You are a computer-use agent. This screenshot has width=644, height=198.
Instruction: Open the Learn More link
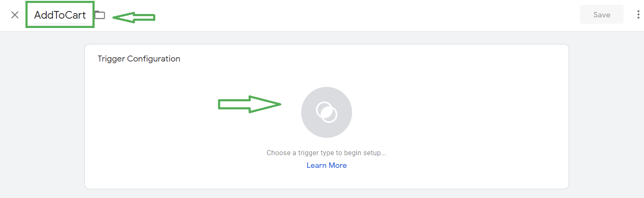click(x=327, y=165)
